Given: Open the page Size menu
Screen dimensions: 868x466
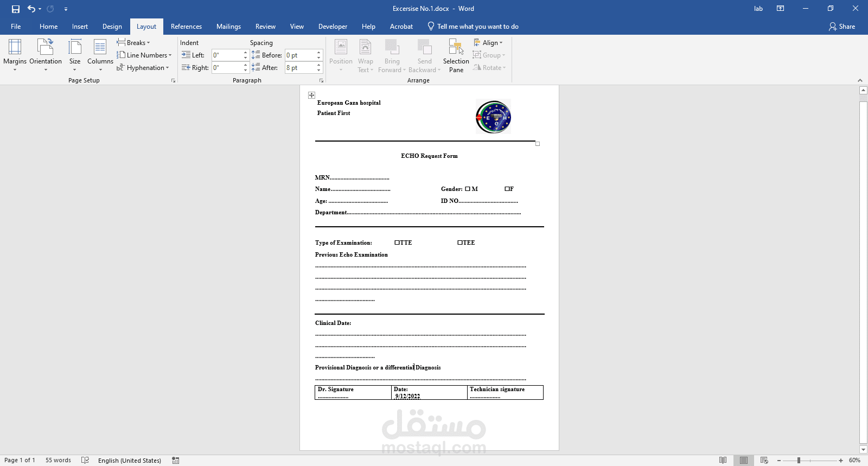Looking at the screenshot, I should coord(75,55).
